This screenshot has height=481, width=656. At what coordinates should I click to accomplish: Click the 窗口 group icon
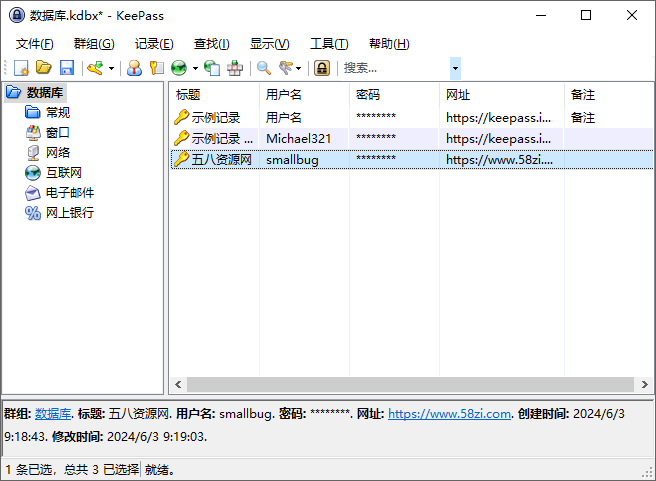point(33,133)
